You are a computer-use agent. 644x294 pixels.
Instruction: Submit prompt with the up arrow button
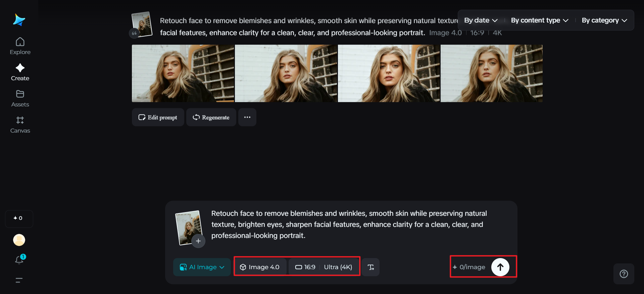point(500,267)
